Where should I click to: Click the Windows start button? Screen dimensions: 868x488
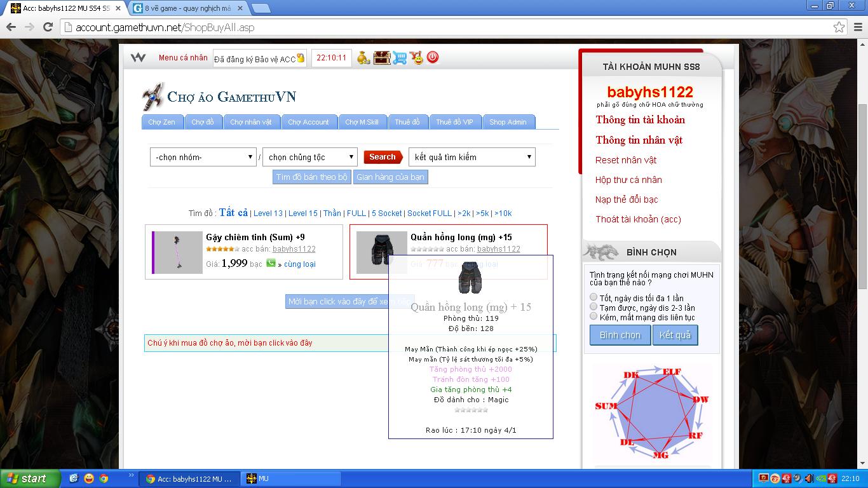click(31, 478)
